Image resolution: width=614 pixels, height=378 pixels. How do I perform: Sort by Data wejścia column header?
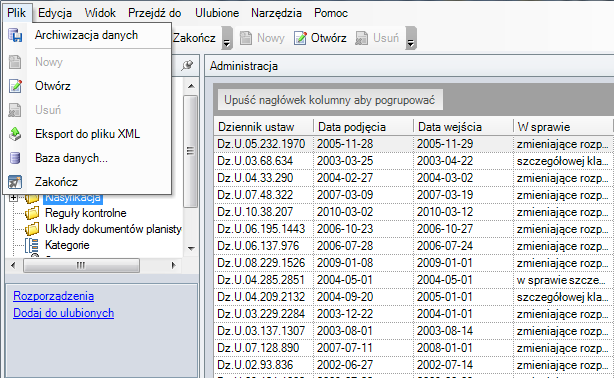[463, 127]
